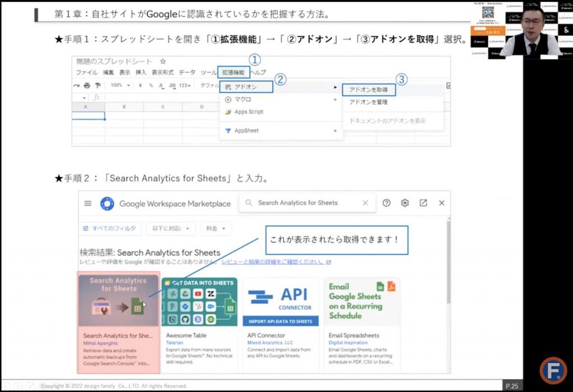The height and width of the screenshot is (392, 573).
Task: Increase decimal places icon
Action: tap(172, 86)
